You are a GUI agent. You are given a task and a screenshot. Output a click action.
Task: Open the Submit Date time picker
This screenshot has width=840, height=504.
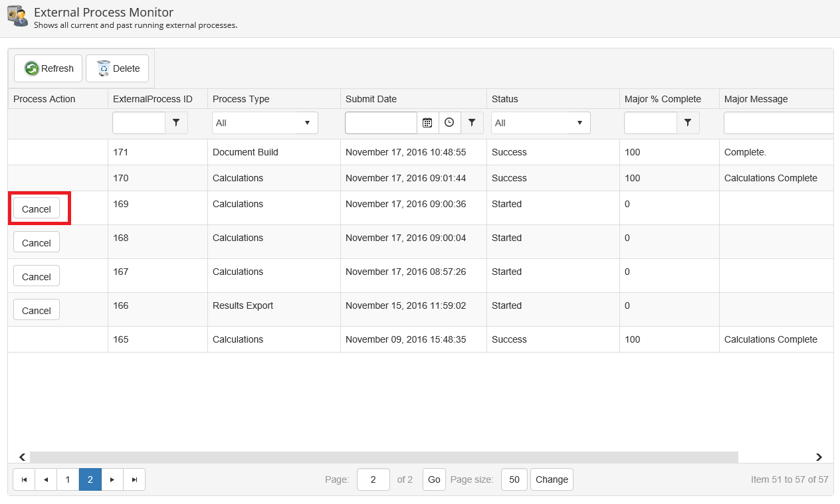point(449,123)
